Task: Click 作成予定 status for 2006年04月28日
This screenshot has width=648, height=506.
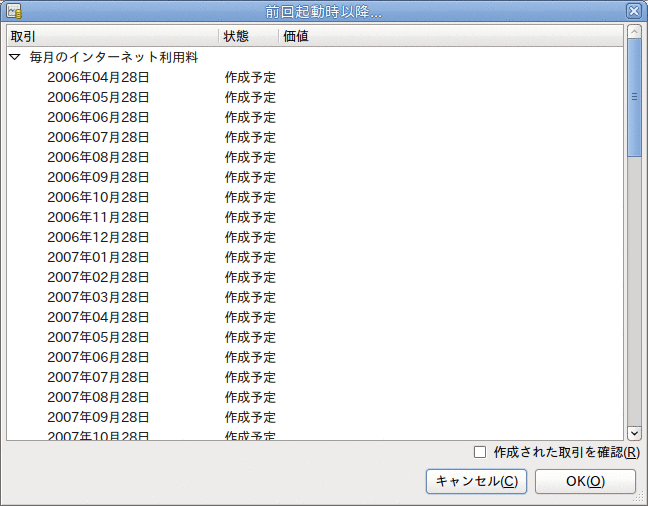Action: (250, 77)
